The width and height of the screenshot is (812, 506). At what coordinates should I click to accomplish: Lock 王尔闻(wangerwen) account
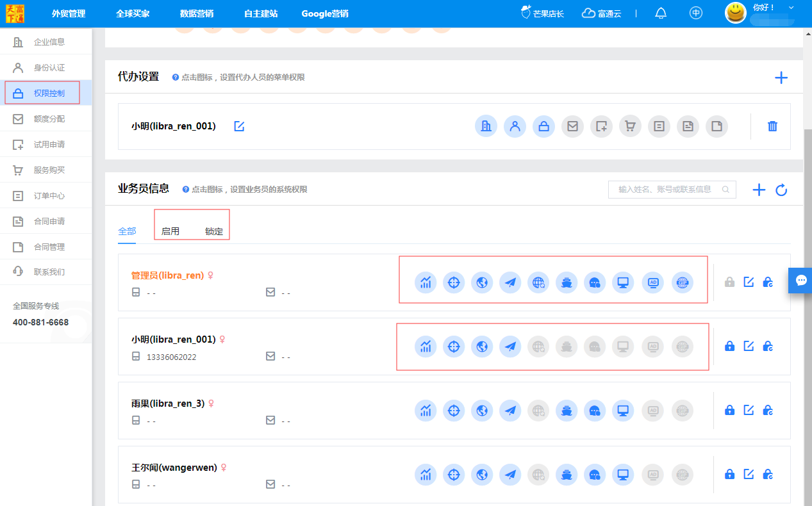[729, 474]
